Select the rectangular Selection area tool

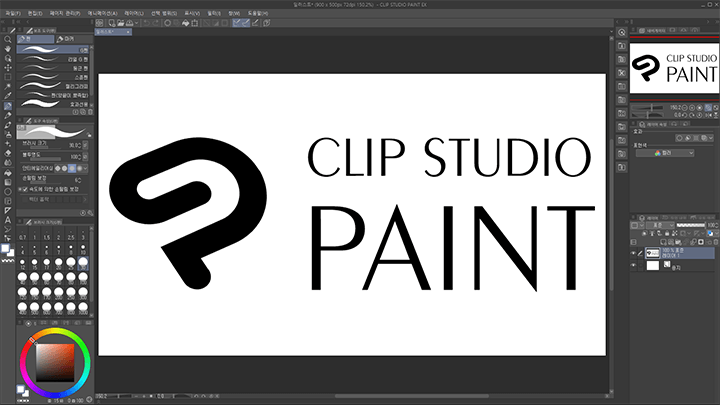tap(8, 77)
